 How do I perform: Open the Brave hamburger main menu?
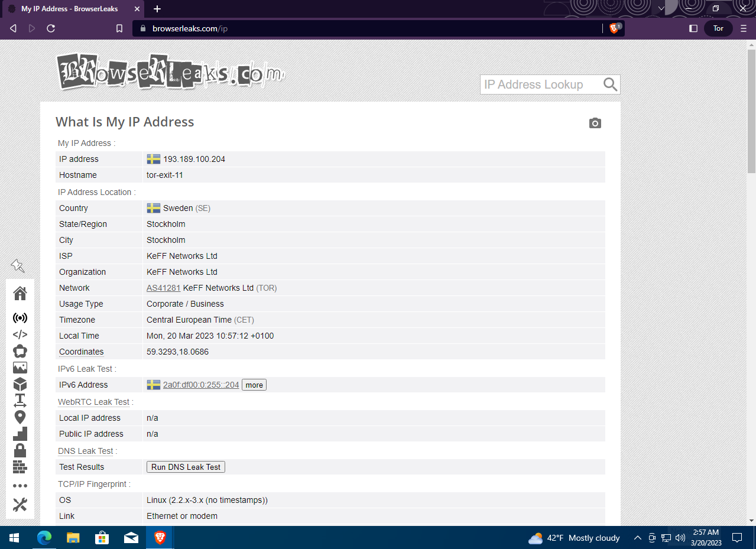click(744, 28)
